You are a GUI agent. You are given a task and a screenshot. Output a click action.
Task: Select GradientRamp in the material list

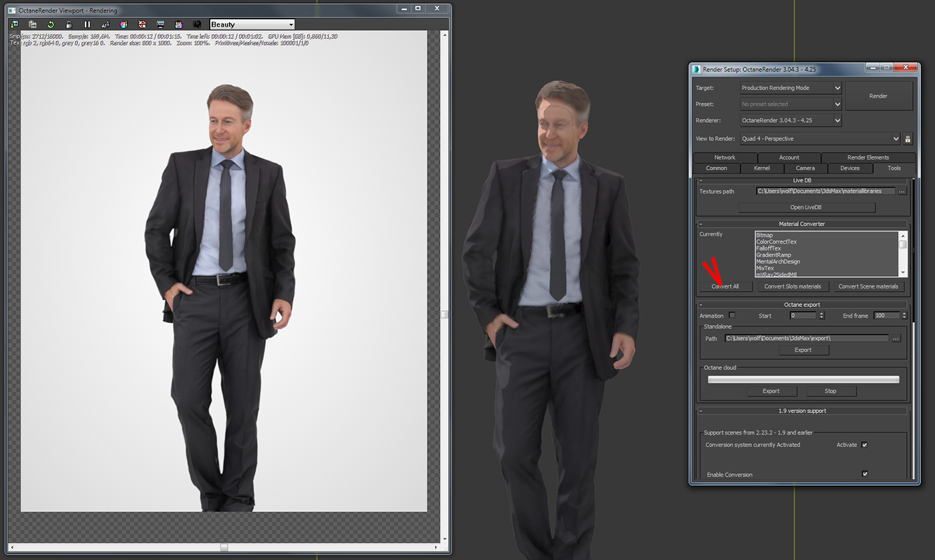click(x=773, y=255)
